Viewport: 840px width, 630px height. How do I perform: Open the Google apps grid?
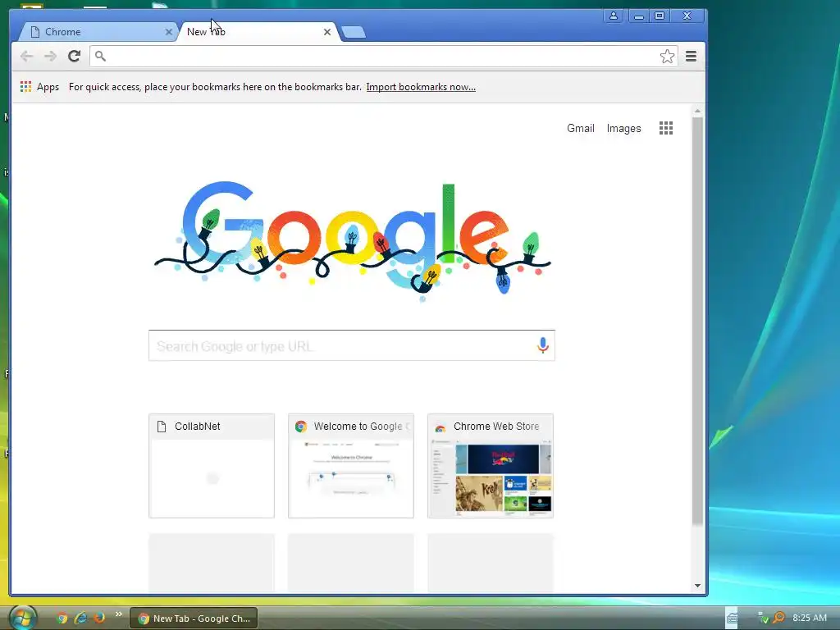(x=666, y=128)
